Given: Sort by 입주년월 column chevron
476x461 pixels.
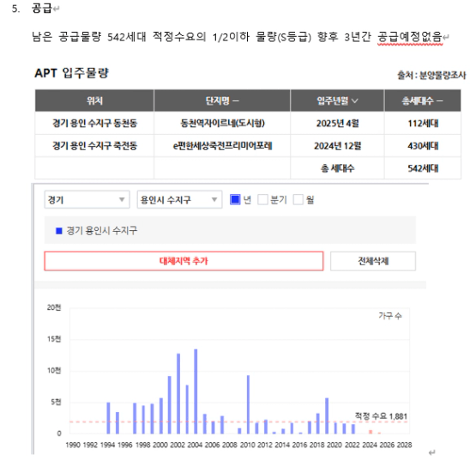Looking at the screenshot, I should (x=355, y=100).
